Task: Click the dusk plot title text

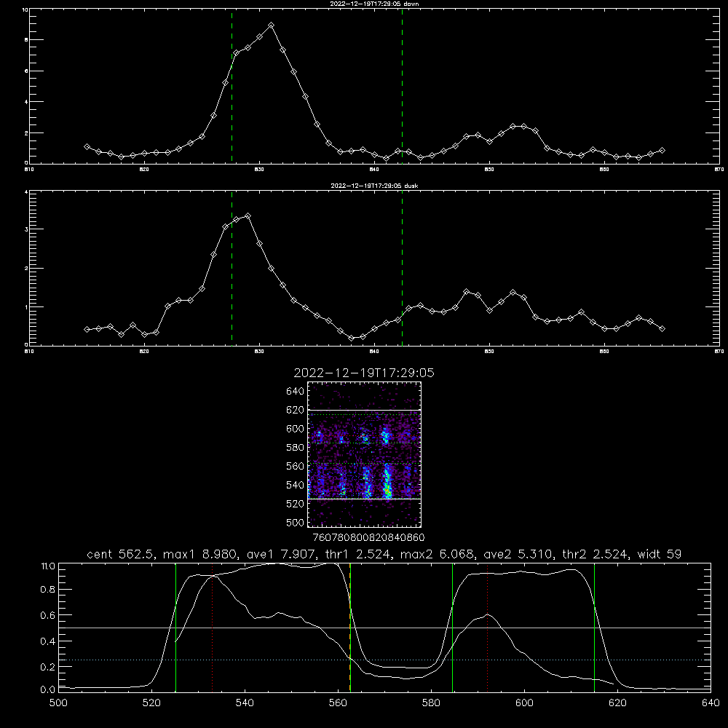Action: point(374,186)
